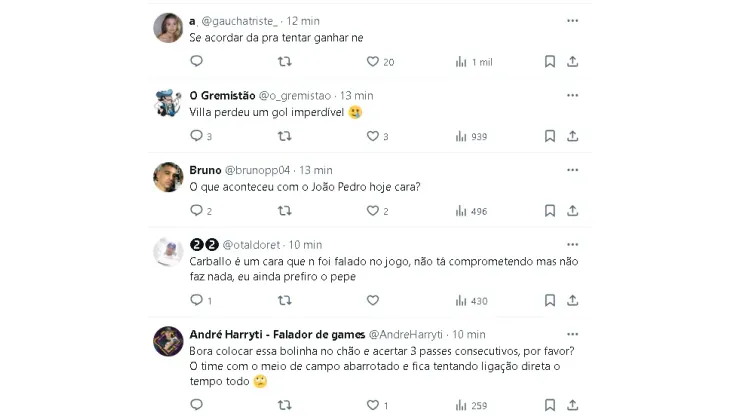Image resolution: width=740 pixels, height=416 pixels.
Task: Bookmark the otaldoret tweet about Carballo
Action: point(549,300)
